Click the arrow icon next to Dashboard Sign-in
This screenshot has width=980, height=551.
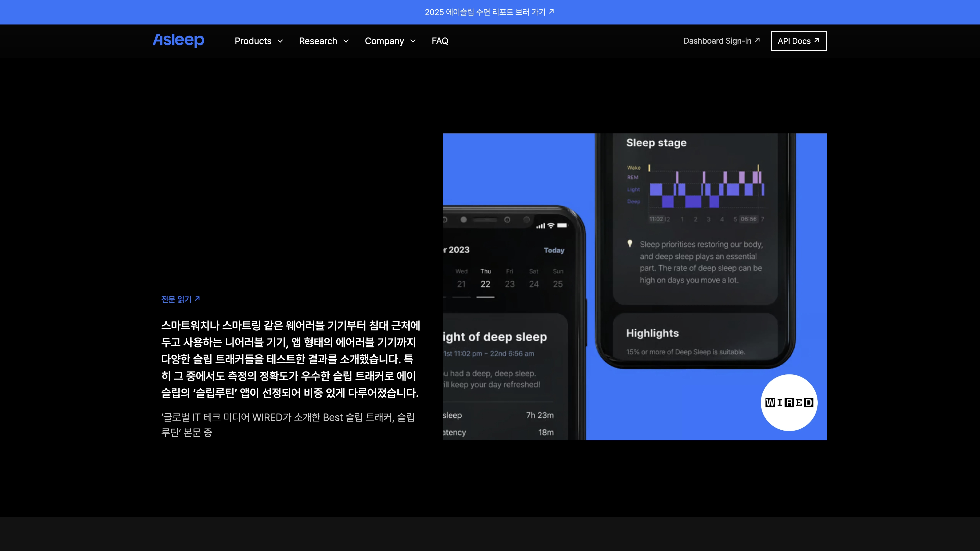click(757, 40)
